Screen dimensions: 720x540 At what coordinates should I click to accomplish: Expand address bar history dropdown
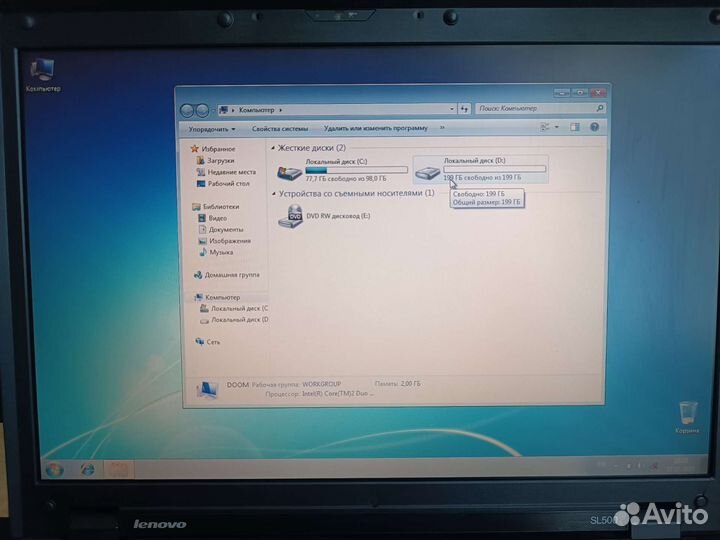tap(452, 109)
